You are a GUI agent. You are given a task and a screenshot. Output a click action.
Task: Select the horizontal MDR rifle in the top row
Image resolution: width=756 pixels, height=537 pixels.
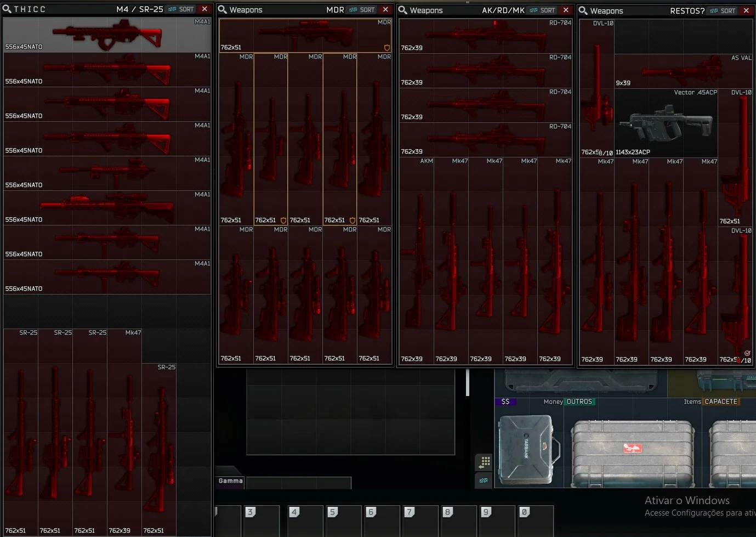pos(305,36)
